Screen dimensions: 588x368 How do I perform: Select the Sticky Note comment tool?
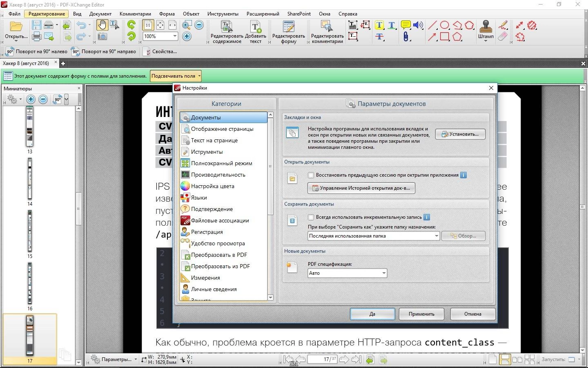pyautogui.click(x=405, y=25)
